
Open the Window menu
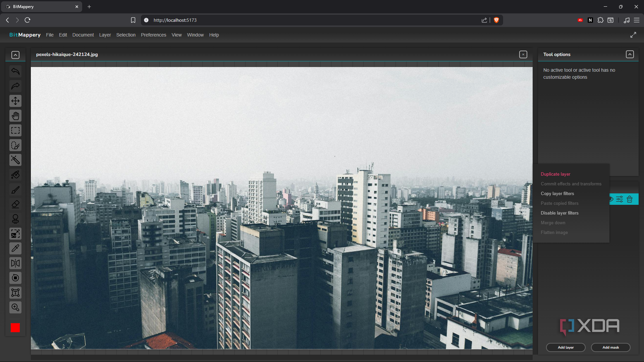pos(195,35)
